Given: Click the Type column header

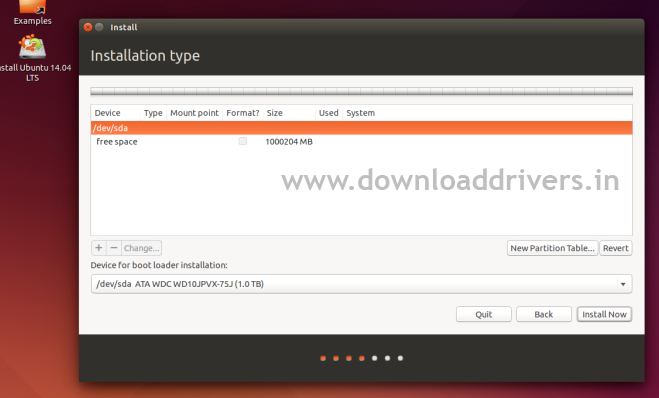Looking at the screenshot, I should (x=153, y=113).
